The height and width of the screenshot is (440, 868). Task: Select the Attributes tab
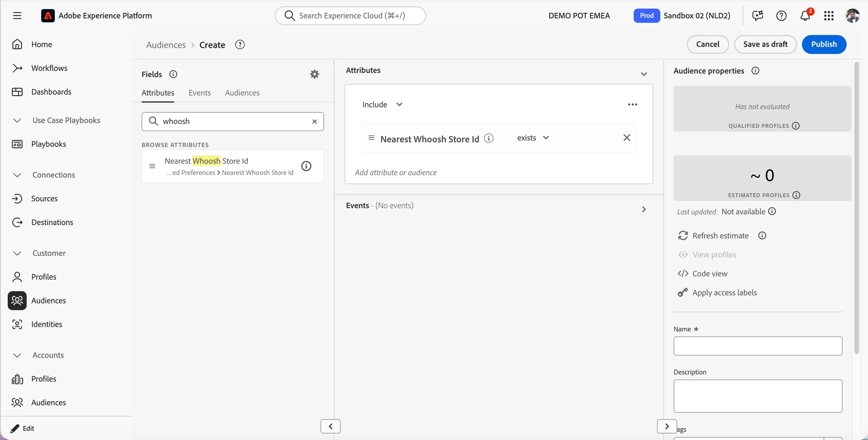tap(158, 93)
